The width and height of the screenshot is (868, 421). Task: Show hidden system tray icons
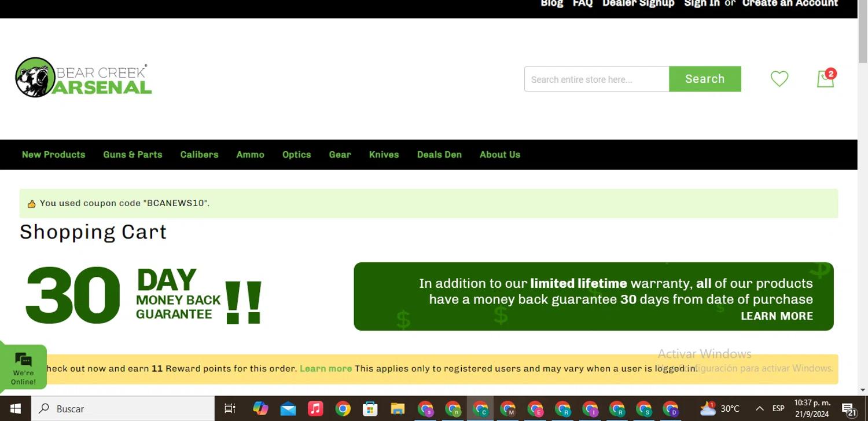(x=760, y=409)
